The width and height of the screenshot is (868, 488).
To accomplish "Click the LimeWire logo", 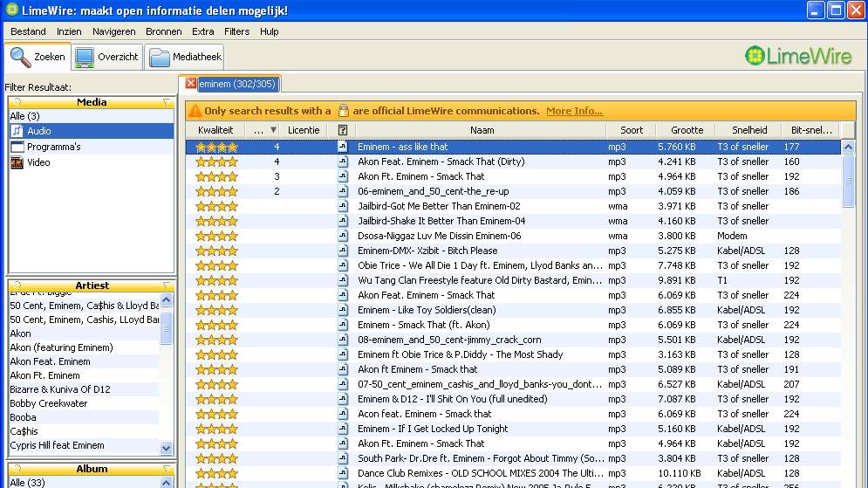I will [x=797, y=56].
